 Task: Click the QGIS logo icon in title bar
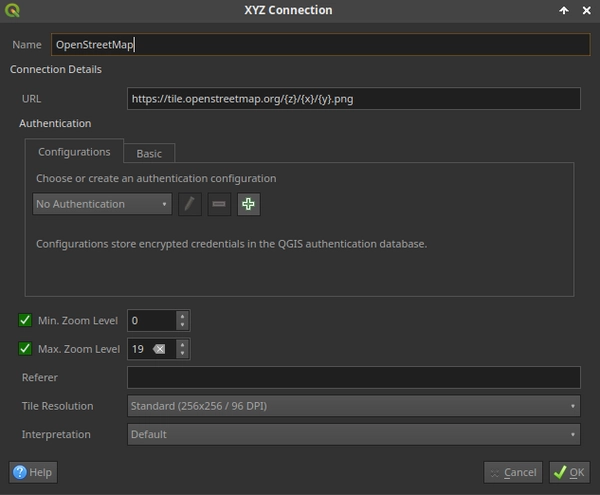click(12, 10)
